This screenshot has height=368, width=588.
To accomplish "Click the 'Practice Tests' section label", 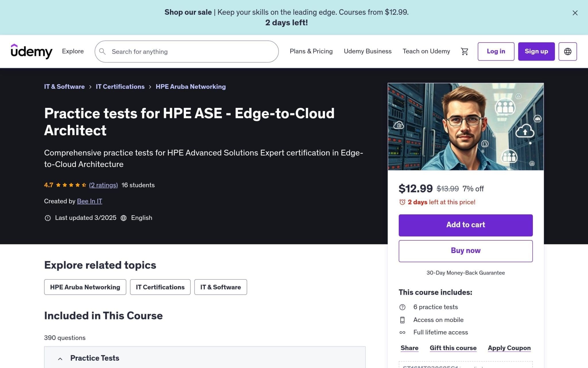I will point(95,358).
